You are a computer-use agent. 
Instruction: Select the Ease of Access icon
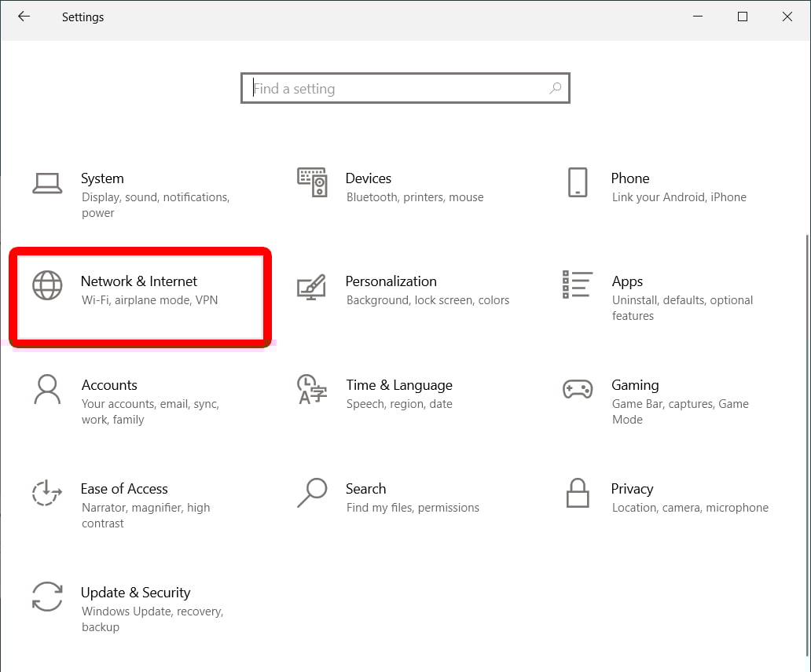tap(47, 493)
